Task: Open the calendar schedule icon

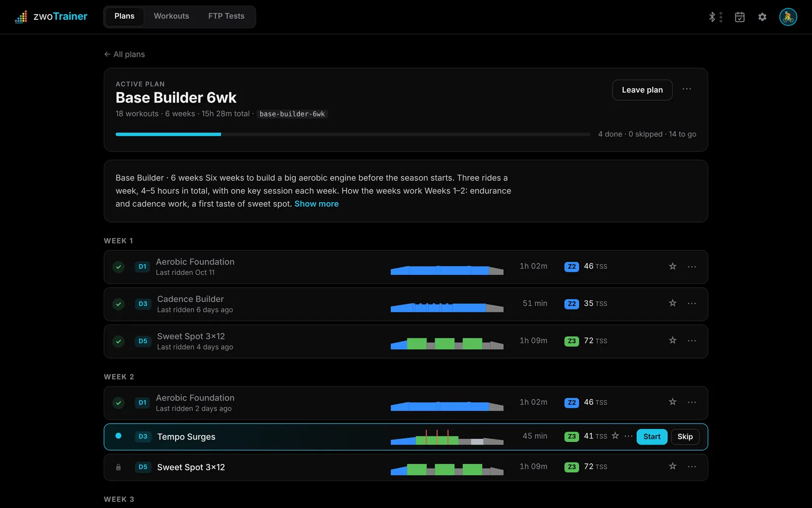Action: [x=740, y=17]
